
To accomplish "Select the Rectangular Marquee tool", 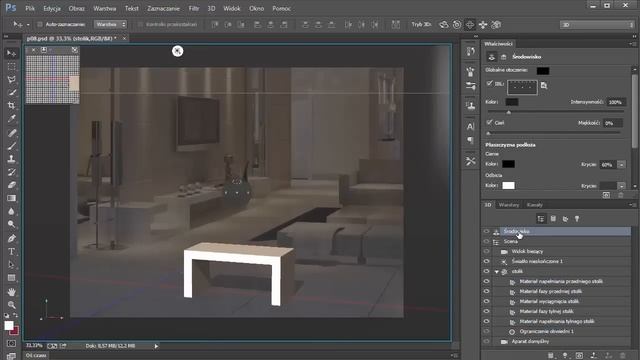I will pyautogui.click(x=11, y=67).
